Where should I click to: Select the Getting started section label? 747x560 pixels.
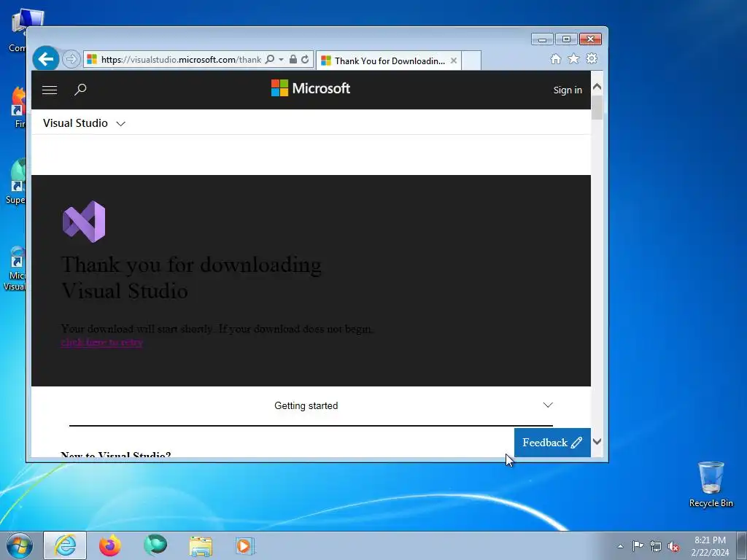(306, 405)
